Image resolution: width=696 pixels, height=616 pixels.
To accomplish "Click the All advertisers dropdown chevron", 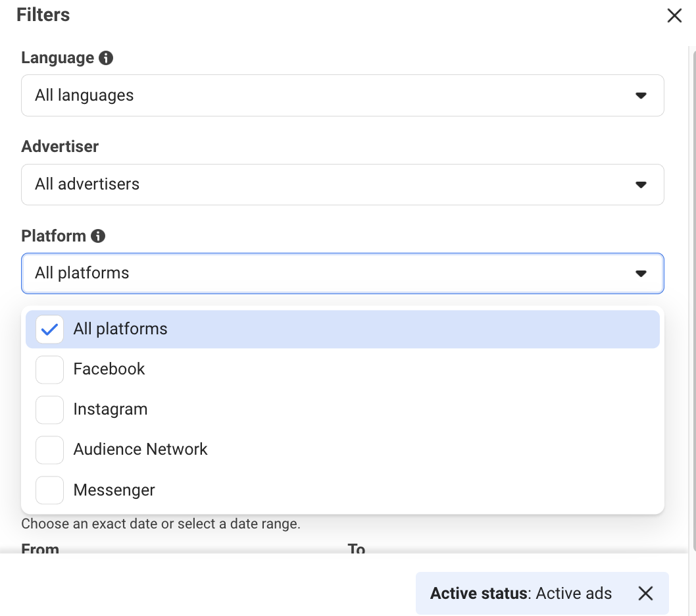I will pos(641,185).
